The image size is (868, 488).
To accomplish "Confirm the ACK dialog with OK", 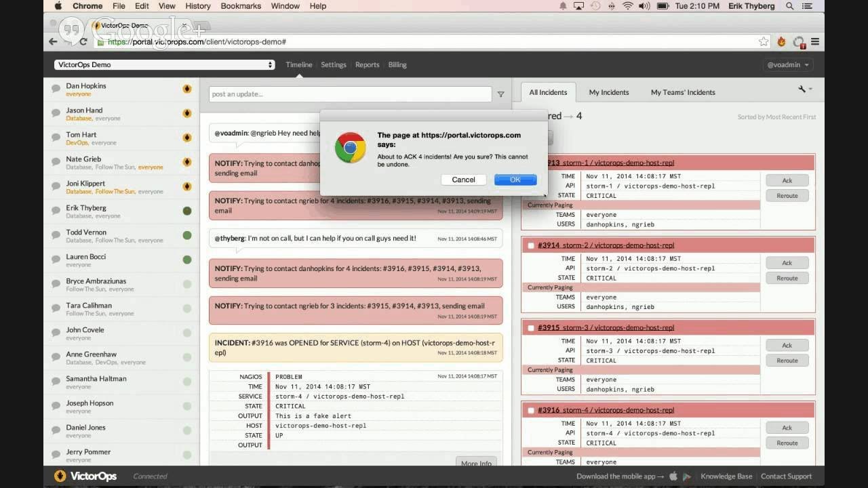I will (x=515, y=180).
